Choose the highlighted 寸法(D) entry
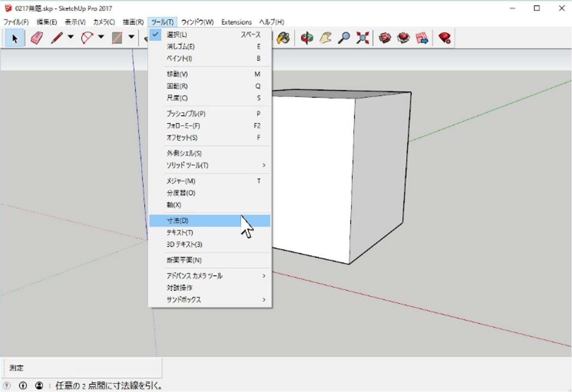The width and height of the screenshot is (572, 392). (210, 221)
